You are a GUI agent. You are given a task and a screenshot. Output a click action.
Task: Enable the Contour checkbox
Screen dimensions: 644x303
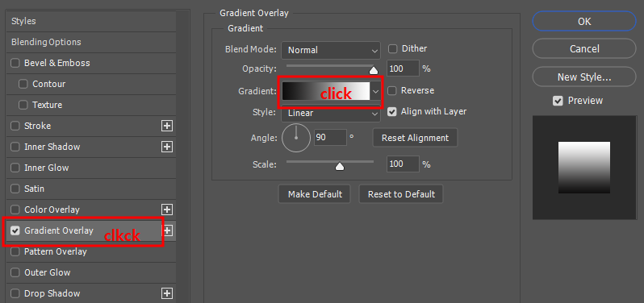coord(23,84)
